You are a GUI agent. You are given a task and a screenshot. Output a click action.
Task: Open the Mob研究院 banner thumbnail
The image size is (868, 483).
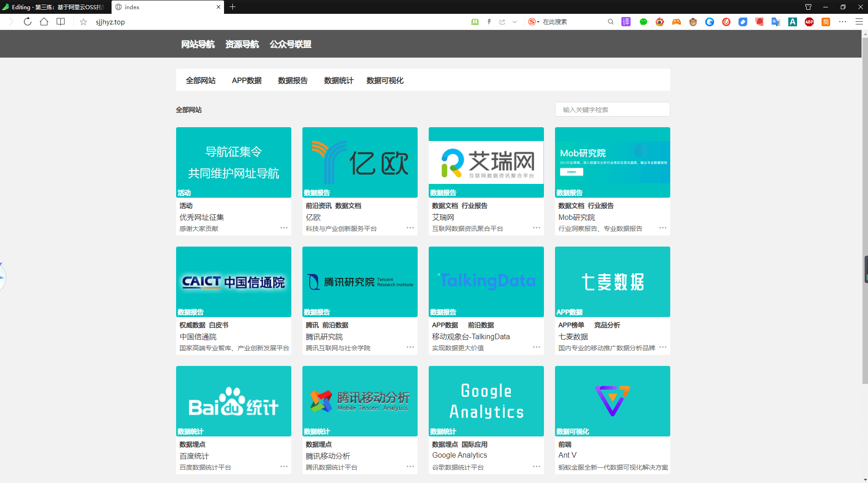tap(613, 162)
